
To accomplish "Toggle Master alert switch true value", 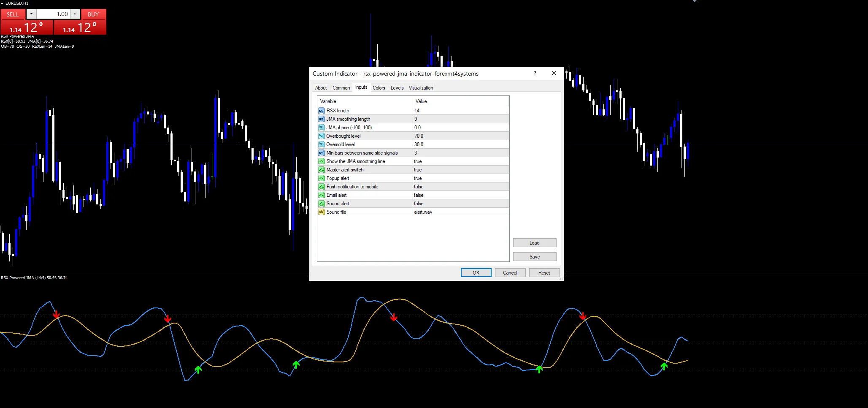I will [461, 170].
